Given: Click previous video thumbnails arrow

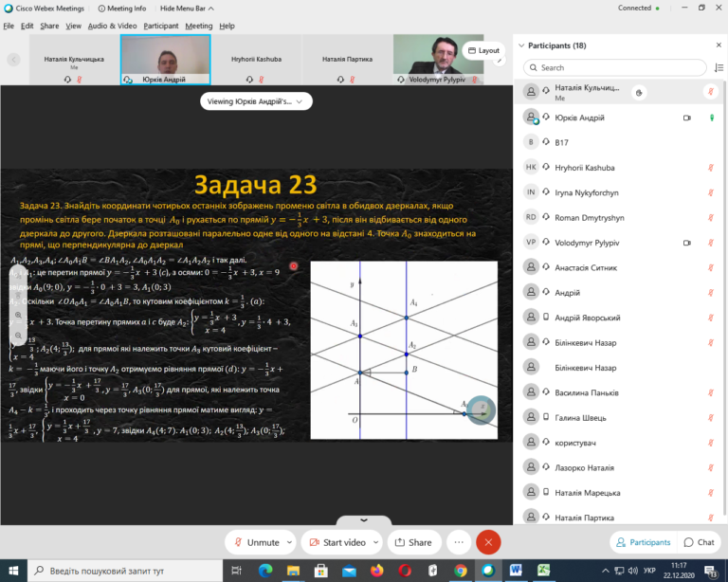Looking at the screenshot, I should pyautogui.click(x=13, y=60).
